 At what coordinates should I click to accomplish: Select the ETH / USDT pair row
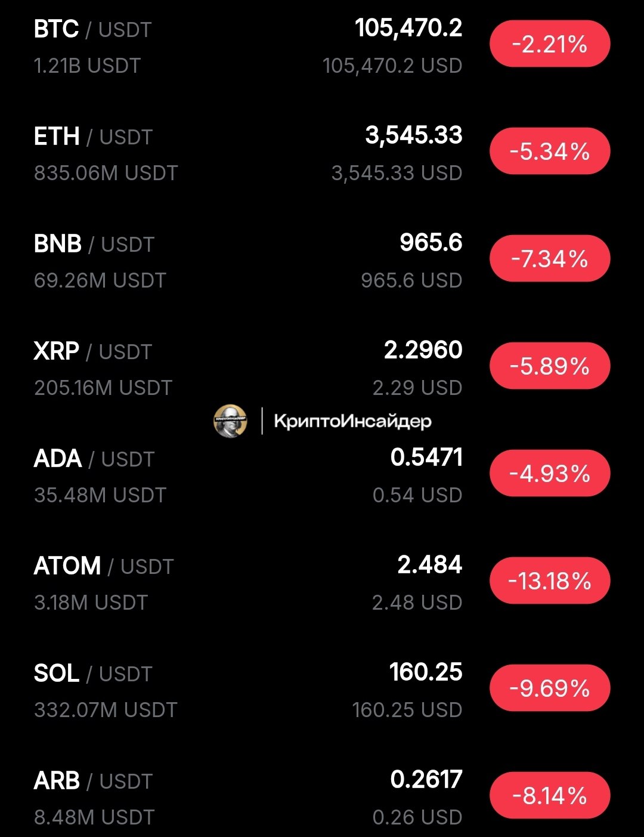pos(93,137)
